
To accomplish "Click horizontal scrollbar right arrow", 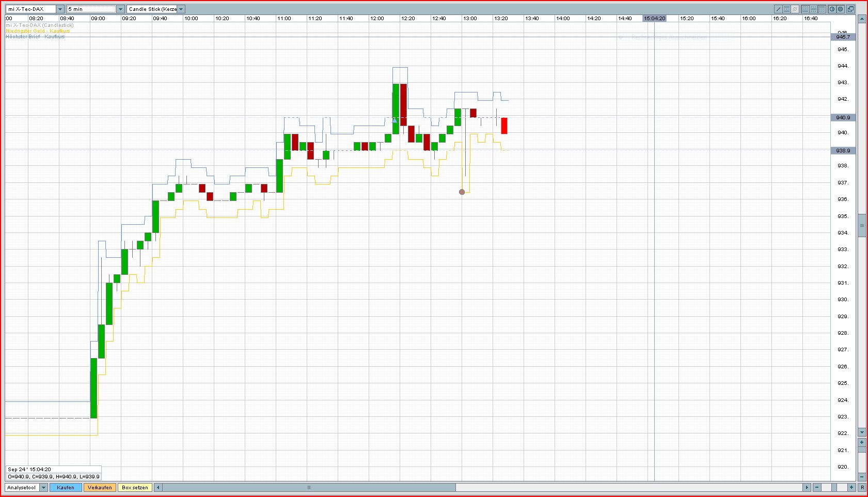I will (807, 487).
